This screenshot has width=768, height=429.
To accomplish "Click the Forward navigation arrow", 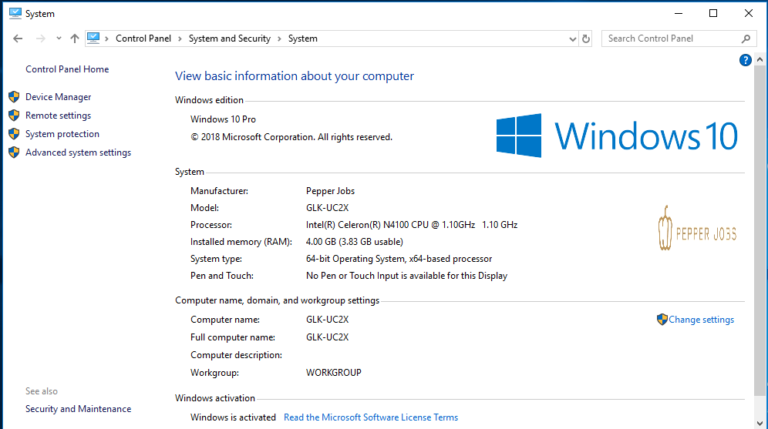I will pos(41,39).
